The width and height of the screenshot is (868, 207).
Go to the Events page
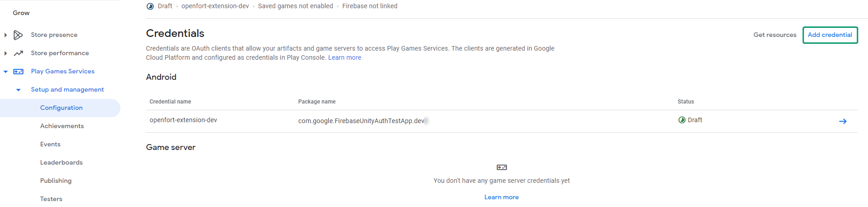tap(50, 145)
